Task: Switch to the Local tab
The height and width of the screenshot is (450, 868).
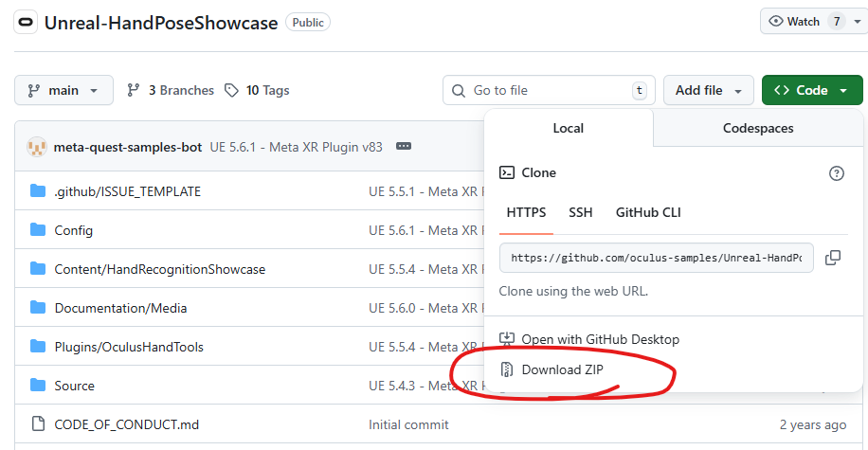Action: click(569, 129)
